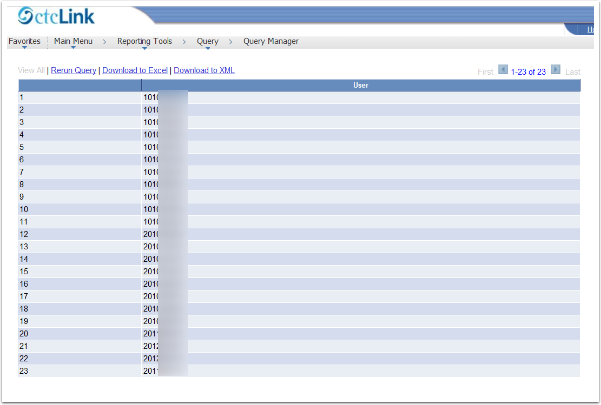Open the Favorites dropdown menu
Viewport: 601px width, 405px height.
(x=24, y=41)
